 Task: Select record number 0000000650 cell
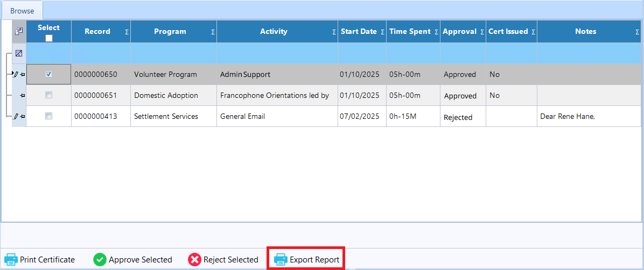[101, 75]
